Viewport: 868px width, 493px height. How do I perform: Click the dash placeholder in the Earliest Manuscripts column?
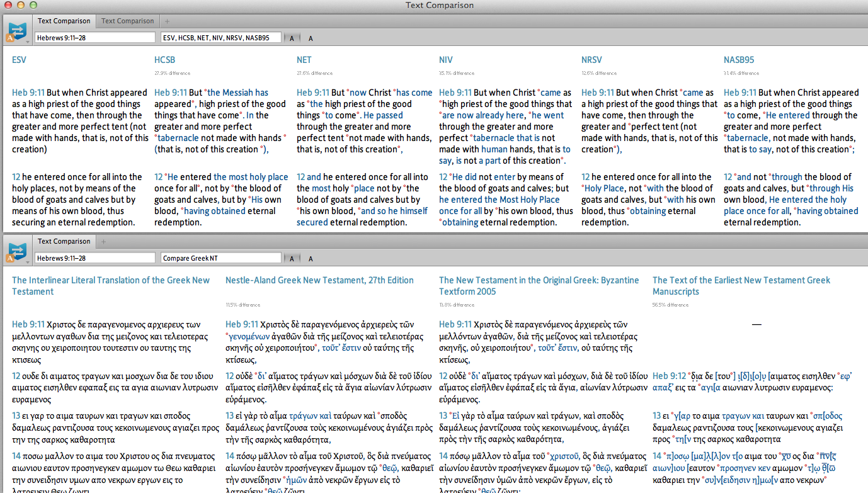click(757, 324)
